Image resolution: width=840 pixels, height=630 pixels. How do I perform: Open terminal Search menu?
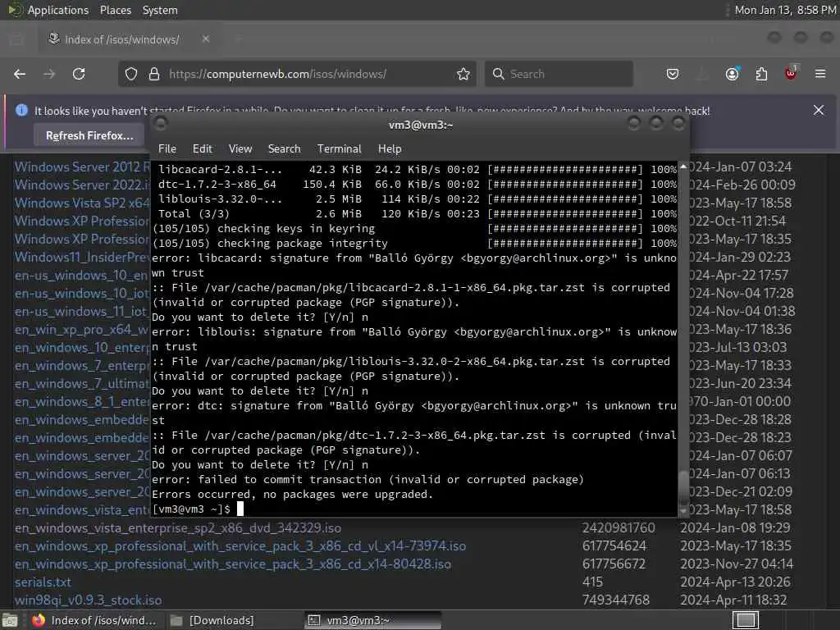pos(285,149)
